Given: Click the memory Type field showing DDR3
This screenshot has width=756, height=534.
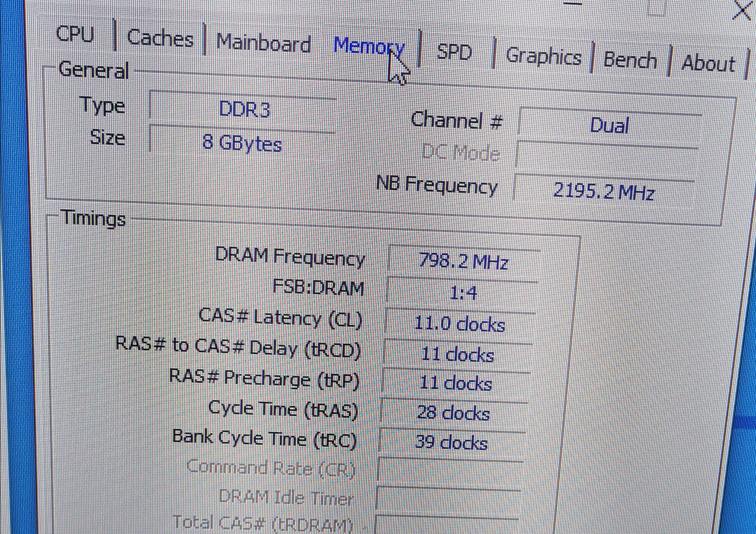Looking at the screenshot, I should (x=244, y=110).
